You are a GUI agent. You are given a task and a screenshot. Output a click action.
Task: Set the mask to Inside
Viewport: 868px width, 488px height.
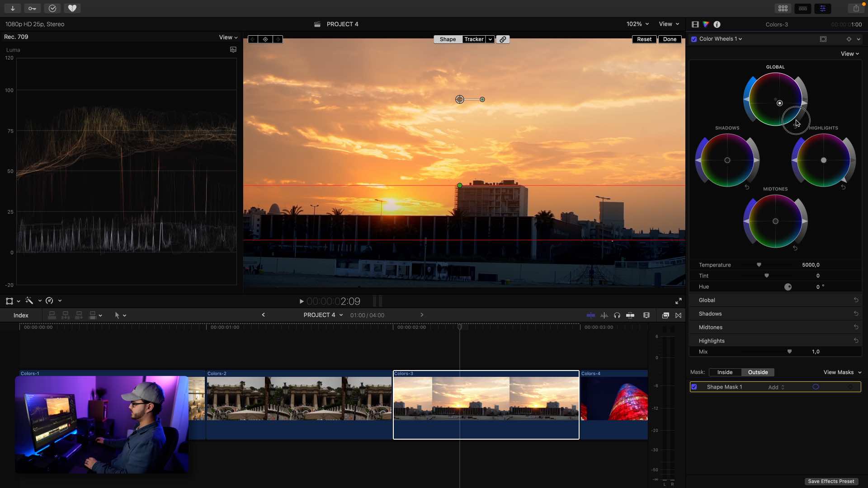point(725,372)
